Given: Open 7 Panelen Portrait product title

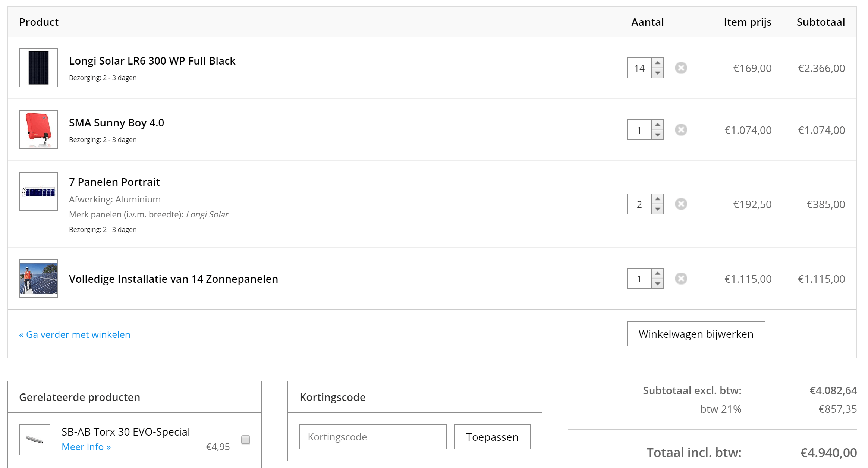Looking at the screenshot, I should tap(114, 182).
